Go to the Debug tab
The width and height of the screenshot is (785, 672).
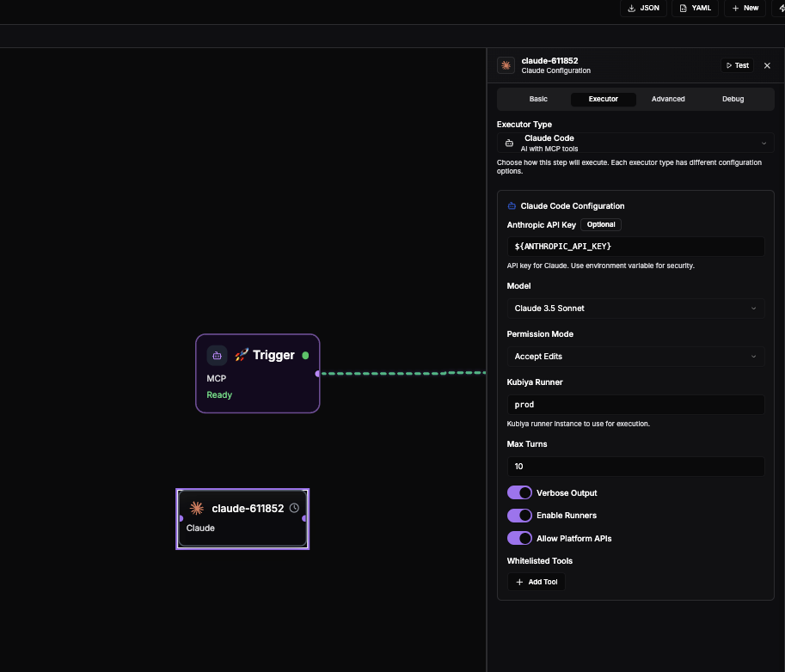click(x=733, y=99)
